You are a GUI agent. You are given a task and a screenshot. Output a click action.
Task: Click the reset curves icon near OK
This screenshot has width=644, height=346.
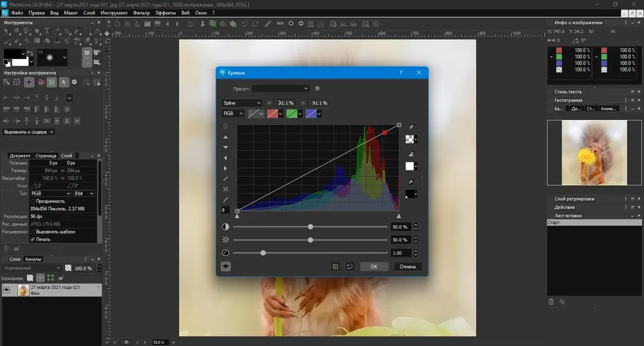[x=350, y=266]
